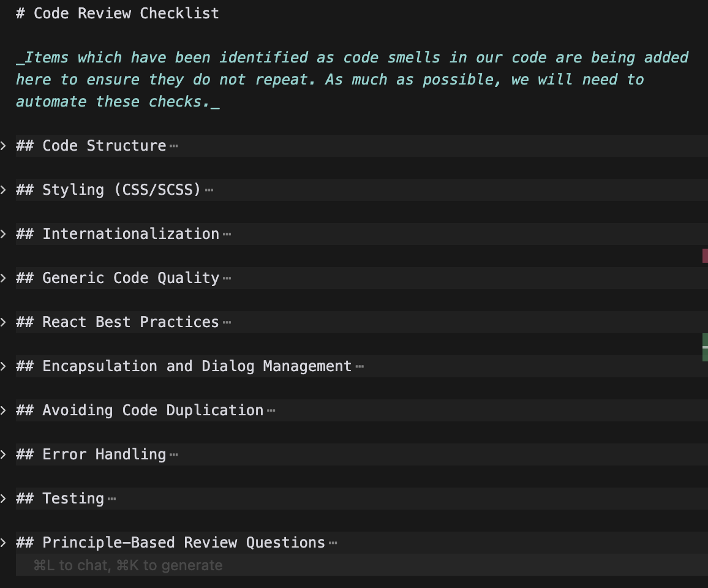Click the red change marker in the scrollbar

point(706,255)
